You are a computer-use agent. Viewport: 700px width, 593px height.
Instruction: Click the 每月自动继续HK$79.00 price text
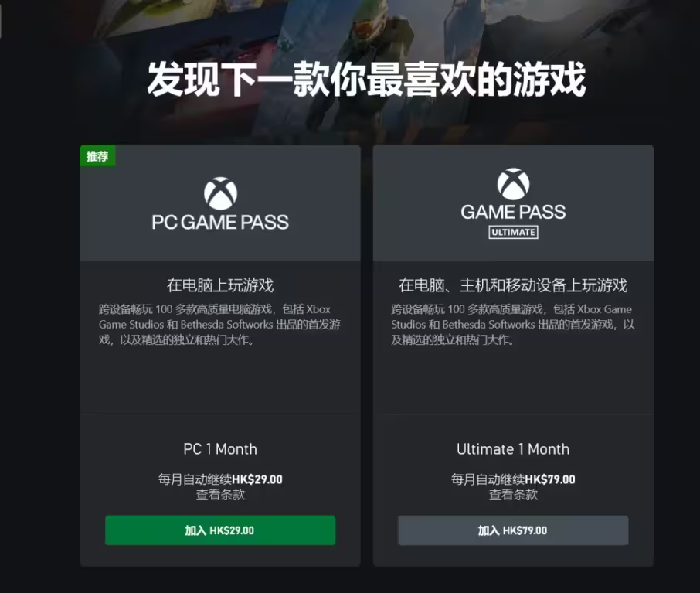point(513,479)
